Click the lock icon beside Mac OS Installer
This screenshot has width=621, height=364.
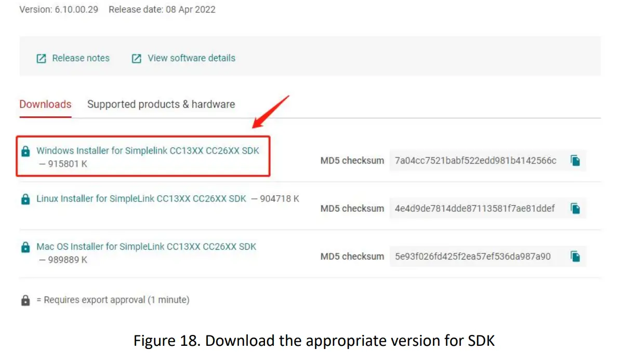tap(25, 247)
